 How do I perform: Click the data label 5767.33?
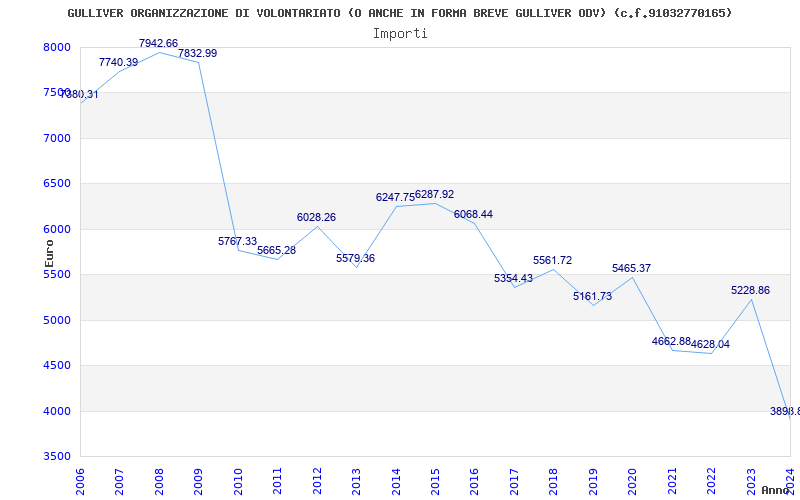(237, 241)
